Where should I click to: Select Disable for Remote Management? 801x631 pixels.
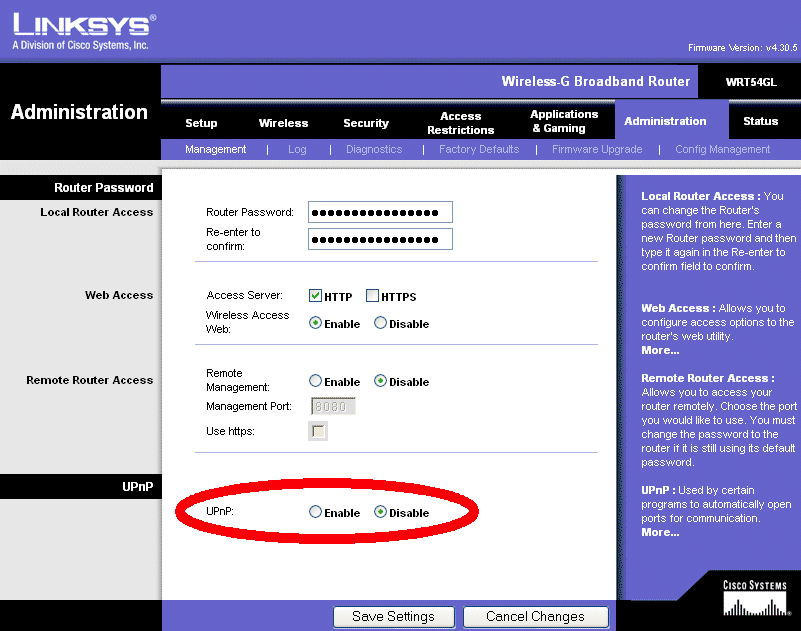tap(380, 381)
